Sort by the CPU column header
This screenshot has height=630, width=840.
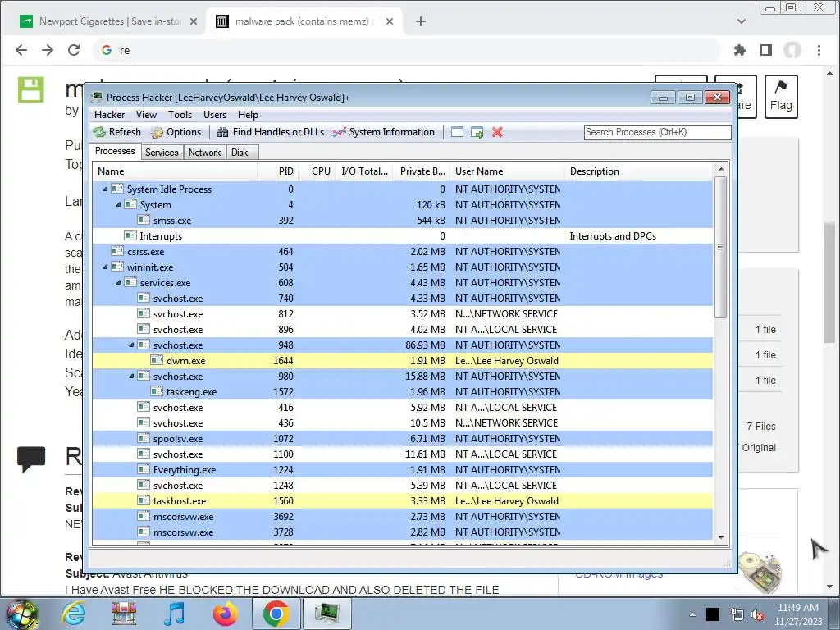(x=316, y=171)
